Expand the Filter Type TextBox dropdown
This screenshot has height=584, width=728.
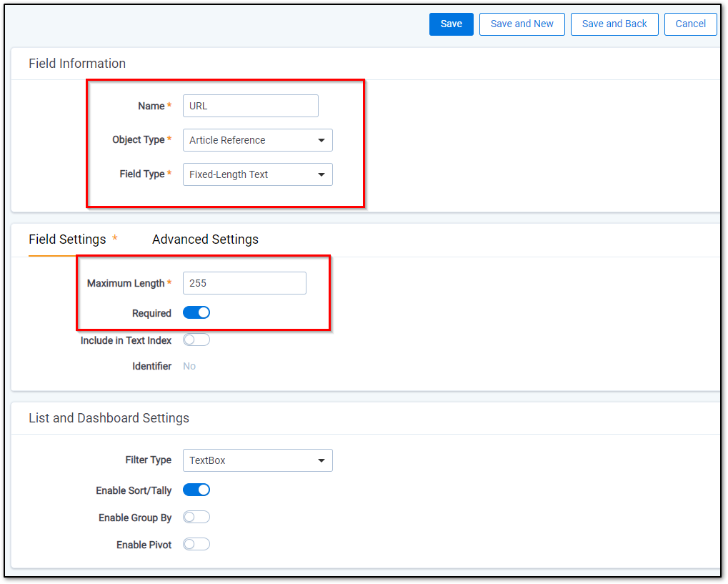[x=258, y=460]
